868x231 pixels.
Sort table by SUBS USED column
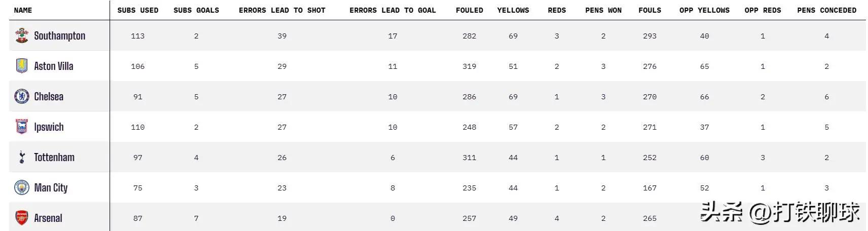pos(138,10)
